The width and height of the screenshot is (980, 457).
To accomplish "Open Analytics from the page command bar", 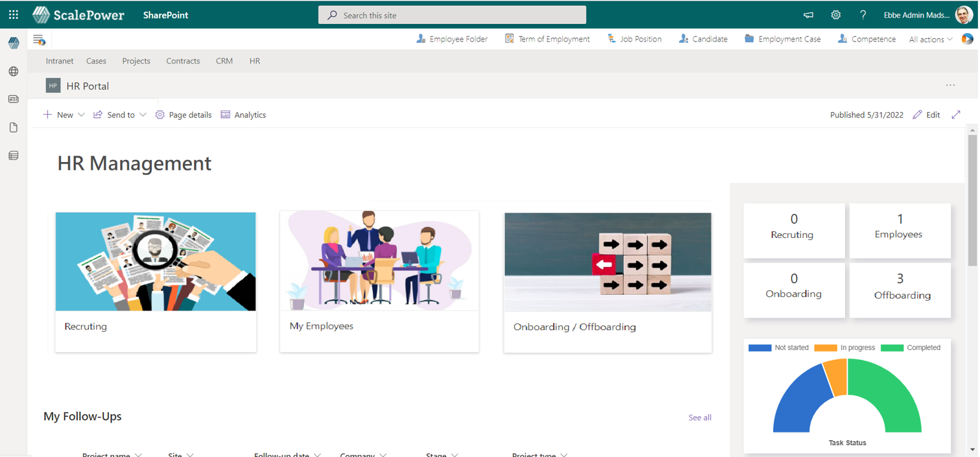I will click(x=243, y=115).
